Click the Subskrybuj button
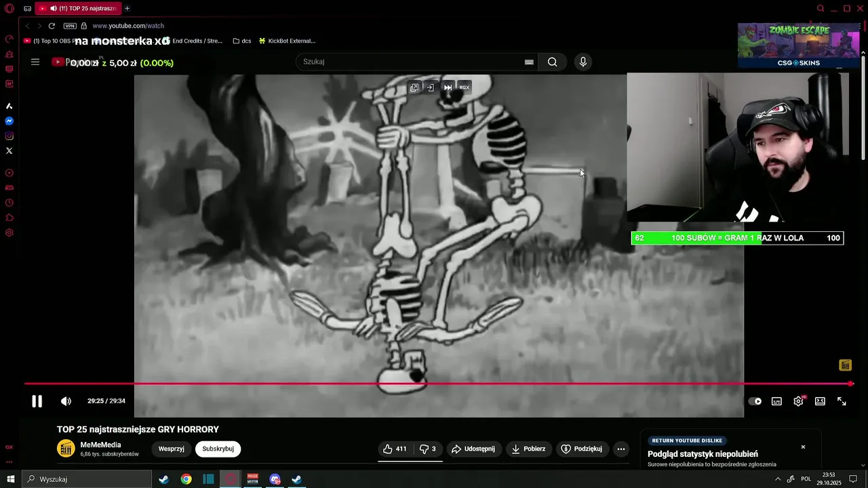Viewport: 868px width, 488px height. pos(218,449)
